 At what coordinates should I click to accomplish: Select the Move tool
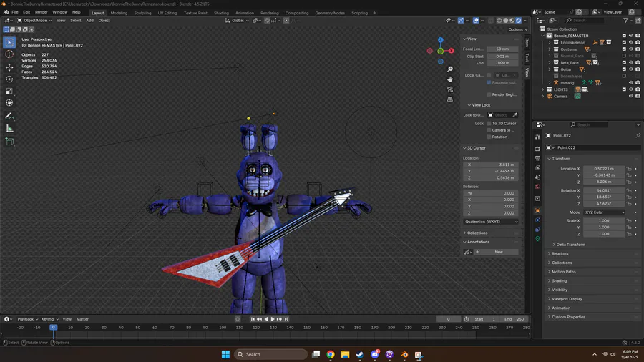[x=9, y=67]
